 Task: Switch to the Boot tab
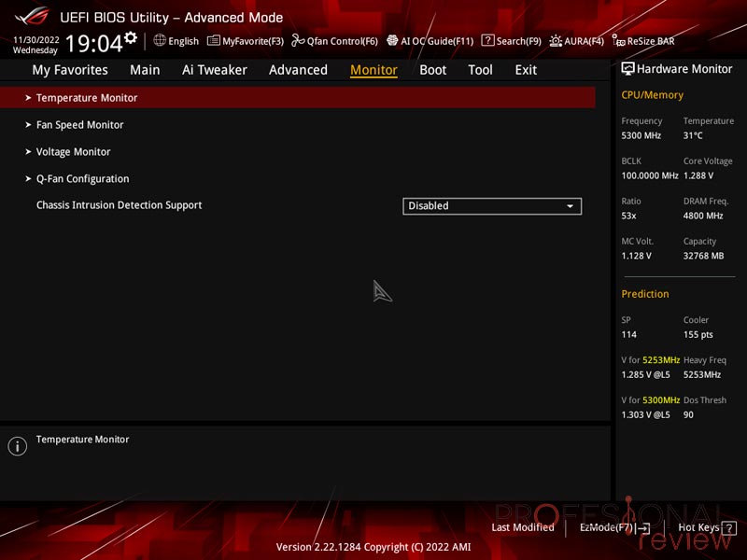432,70
